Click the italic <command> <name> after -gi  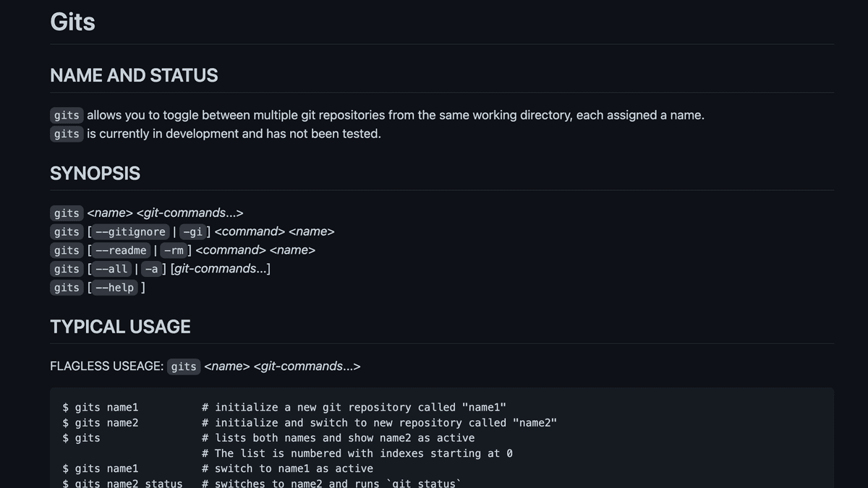(x=275, y=231)
